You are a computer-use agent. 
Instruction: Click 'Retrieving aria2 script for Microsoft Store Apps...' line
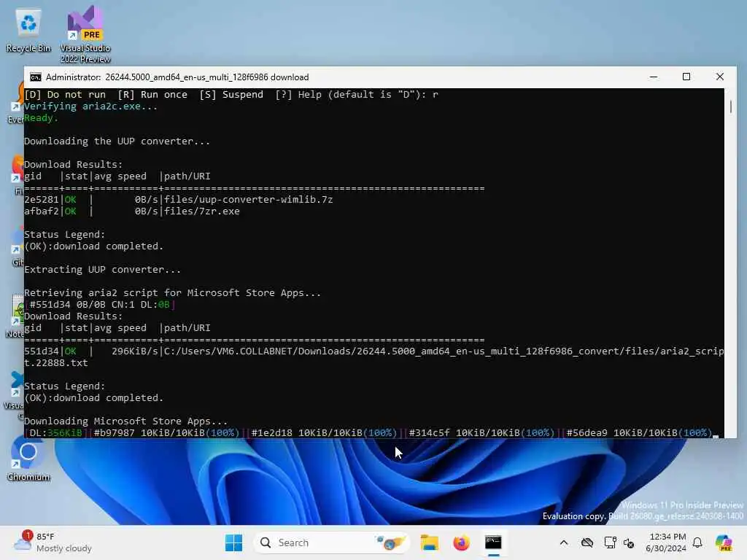pos(172,293)
